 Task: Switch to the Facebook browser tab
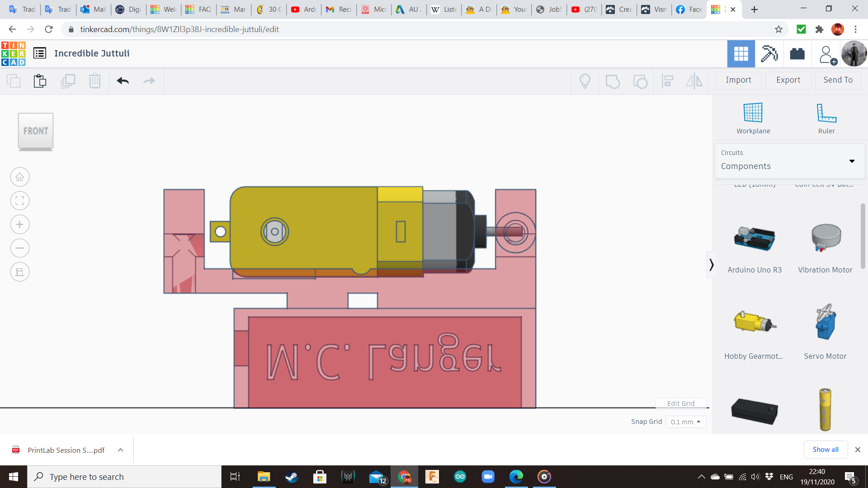[x=689, y=9]
